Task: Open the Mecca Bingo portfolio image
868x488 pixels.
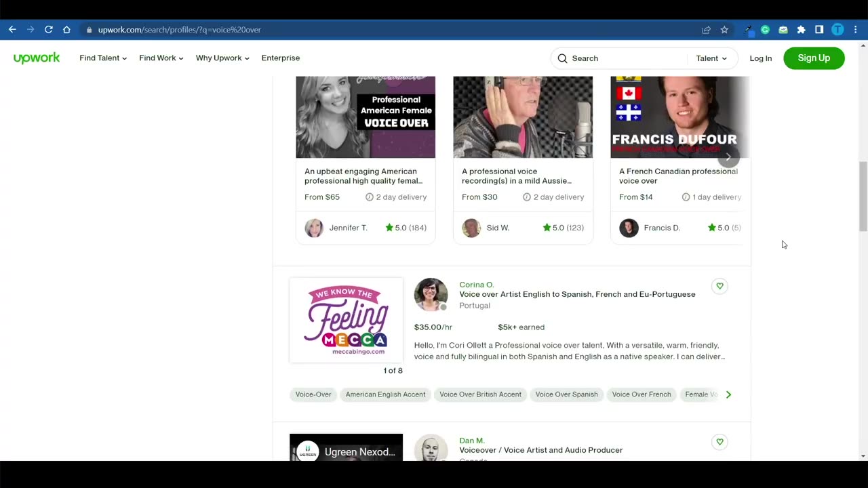Action: pyautogui.click(x=346, y=320)
